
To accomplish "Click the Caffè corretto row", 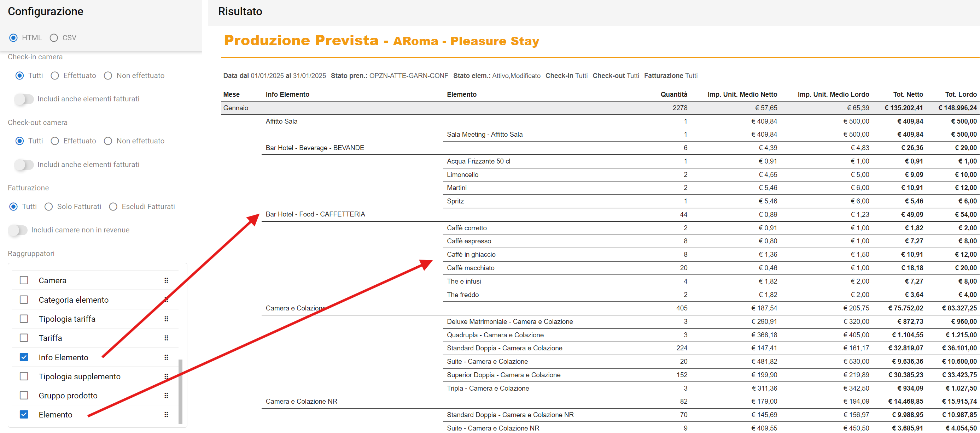I will (711, 228).
